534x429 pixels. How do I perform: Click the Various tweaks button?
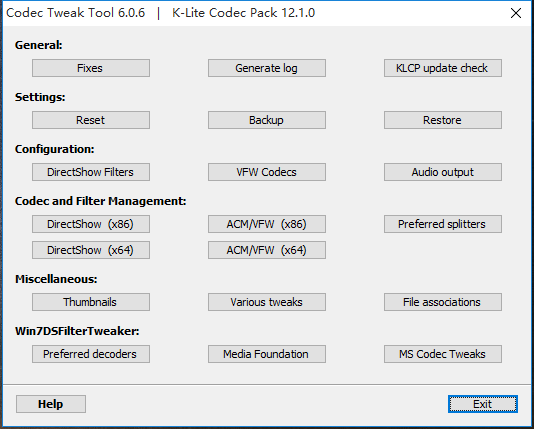click(x=267, y=302)
